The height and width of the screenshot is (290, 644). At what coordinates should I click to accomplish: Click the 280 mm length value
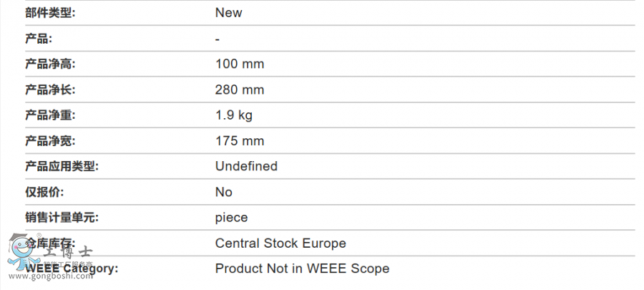pyautogui.click(x=240, y=90)
